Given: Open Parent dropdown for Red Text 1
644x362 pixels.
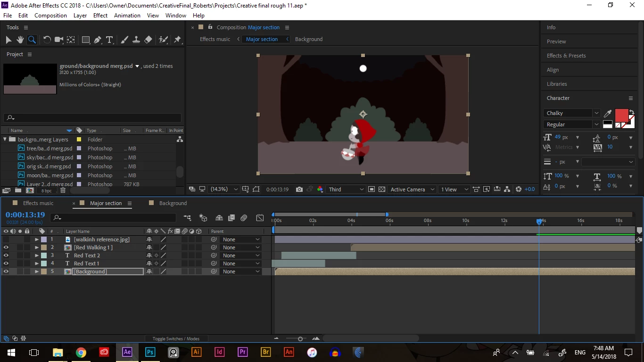Looking at the screenshot, I should click(x=240, y=263).
